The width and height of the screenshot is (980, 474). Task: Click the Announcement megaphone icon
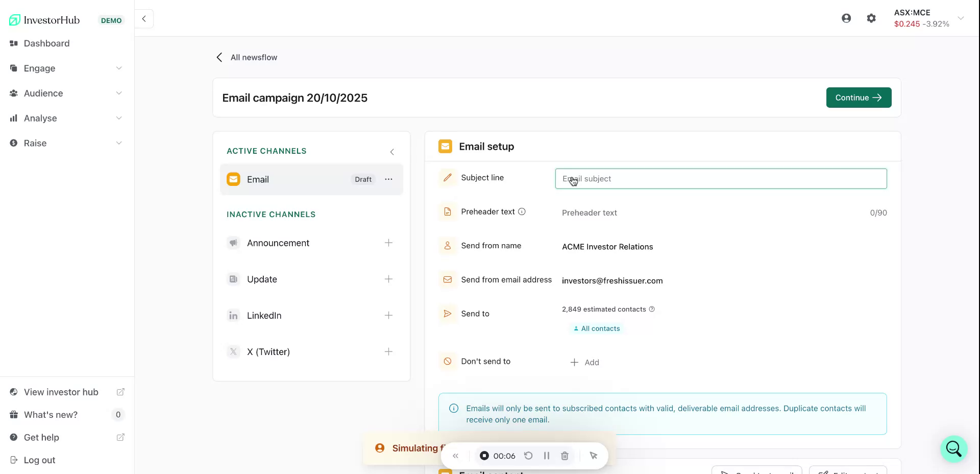[233, 243]
